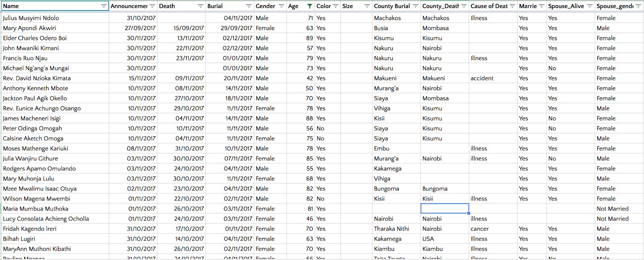
Task: Select the empty County_Death cell for Maria Mumbua Muthoka
Action: click(x=444, y=209)
